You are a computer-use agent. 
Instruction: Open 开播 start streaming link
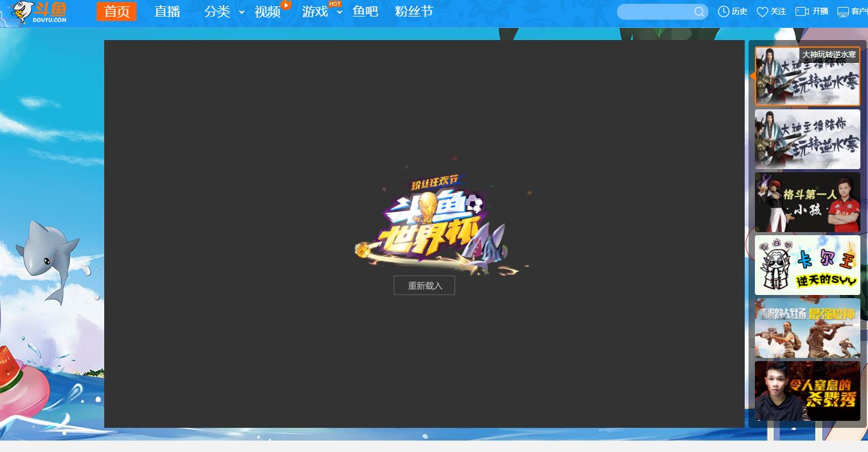pyautogui.click(x=820, y=11)
